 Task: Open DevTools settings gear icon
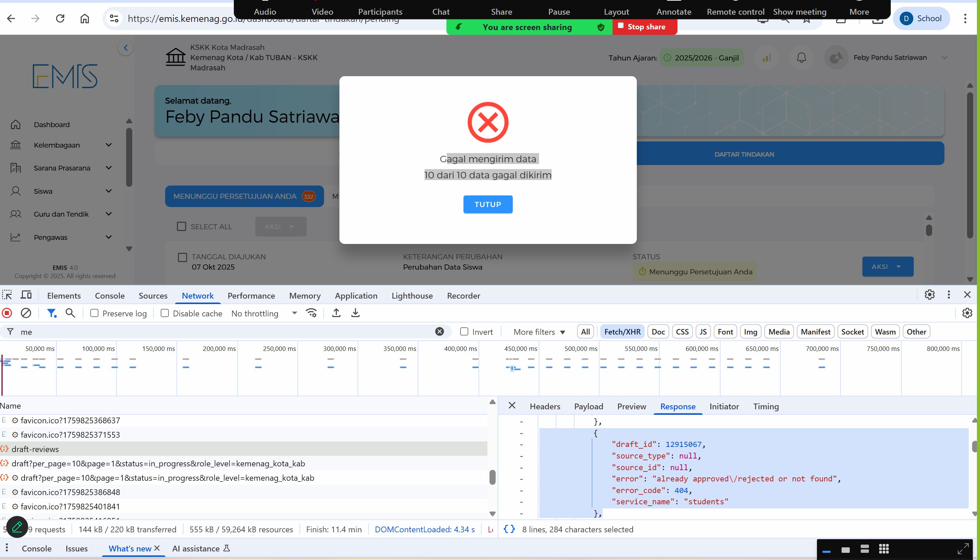coord(930,295)
